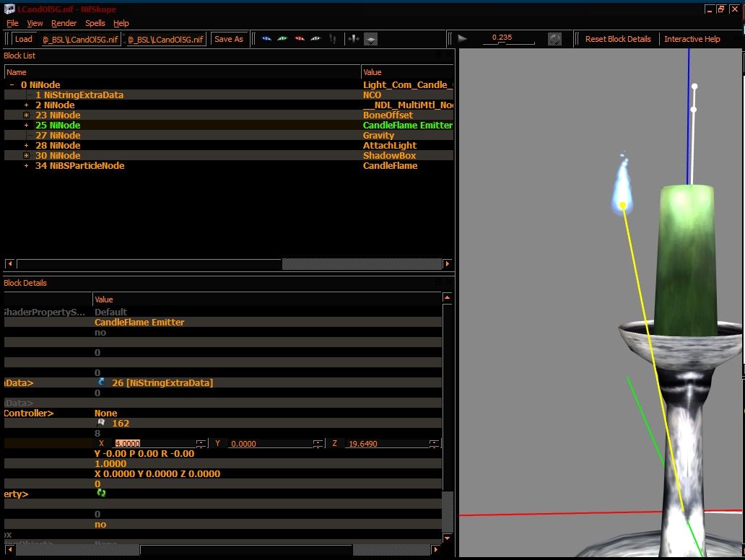Click the Save As button
Viewport: 745px width, 560px height.
[229, 39]
